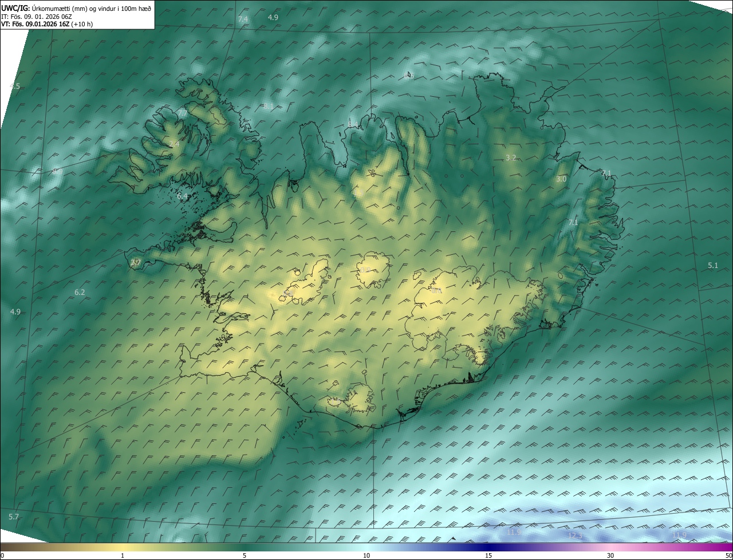733x560 pixels.
Task: Click the '12.3' value on the map
Action: click(x=575, y=535)
